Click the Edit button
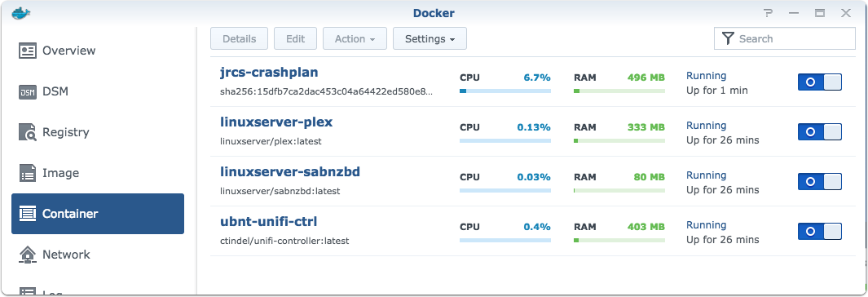 (296, 39)
